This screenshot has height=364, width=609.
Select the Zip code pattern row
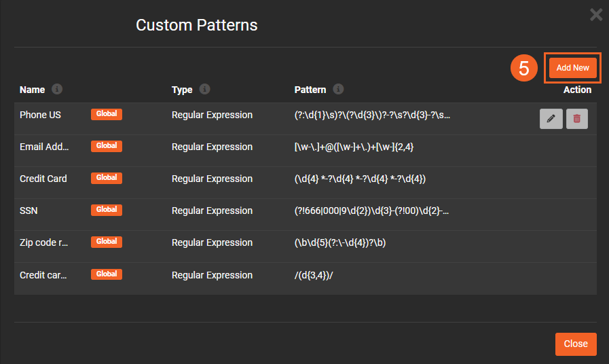45,242
